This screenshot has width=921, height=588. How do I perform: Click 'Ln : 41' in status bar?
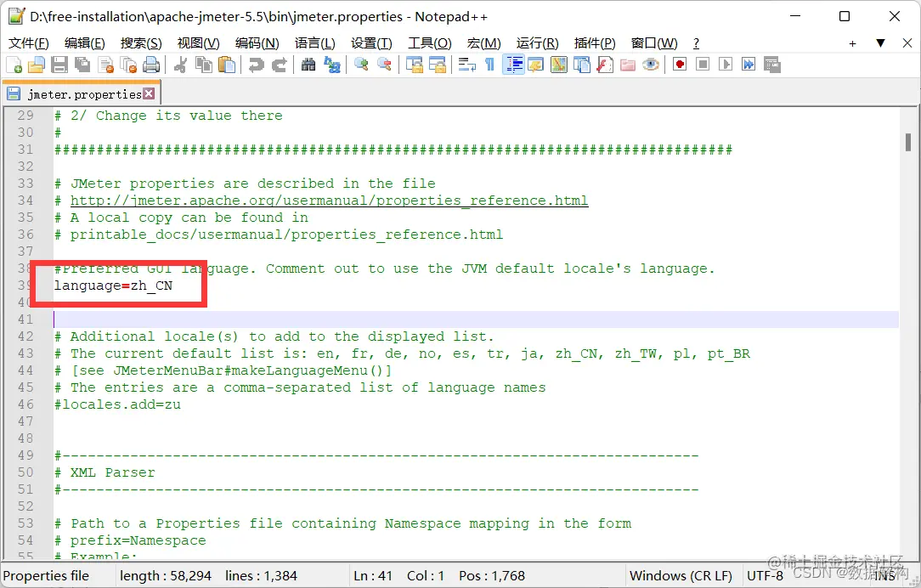click(372, 575)
